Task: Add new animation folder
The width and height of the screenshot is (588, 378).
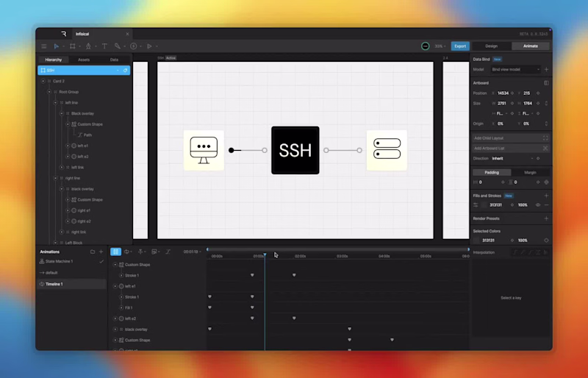Action: pos(93,252)
